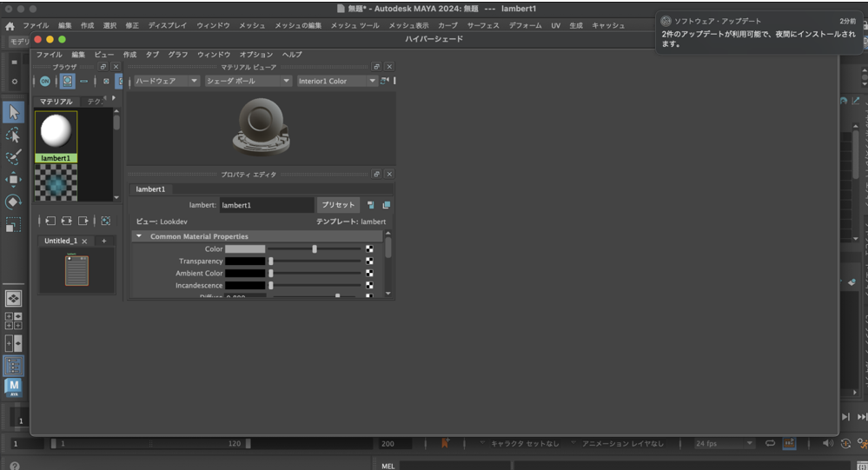Click the Ambient Color map checker button
Image resolution: width=868 pixels, height=470 pixels.
pyautogui.click(x=369, y=274)
